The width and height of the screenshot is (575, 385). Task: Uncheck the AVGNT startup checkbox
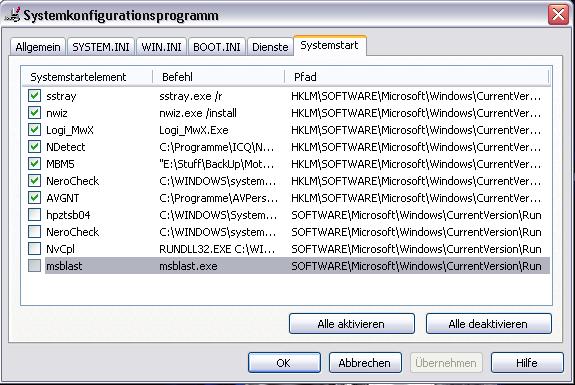click(x=34, y=198)
